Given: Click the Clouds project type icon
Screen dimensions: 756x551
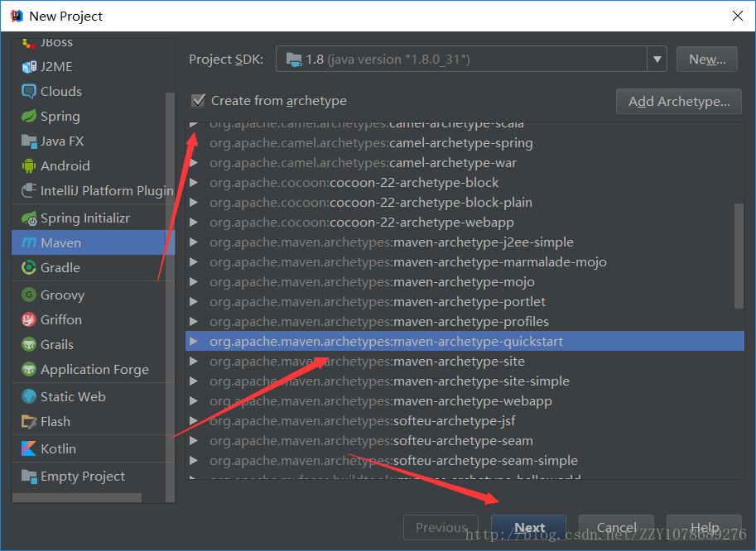Looking at the screenshot, I should click(29, 91).
